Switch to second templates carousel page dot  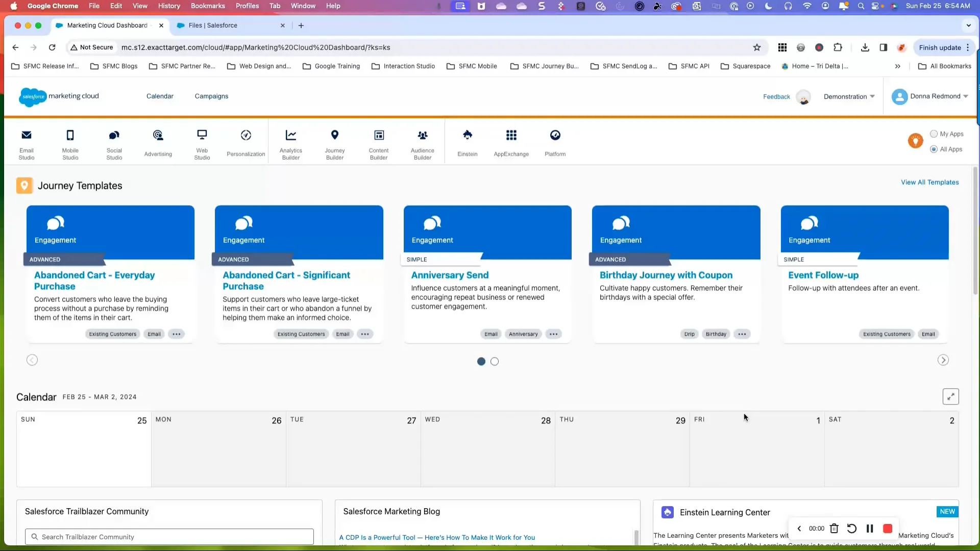click(x=495, y=361)
